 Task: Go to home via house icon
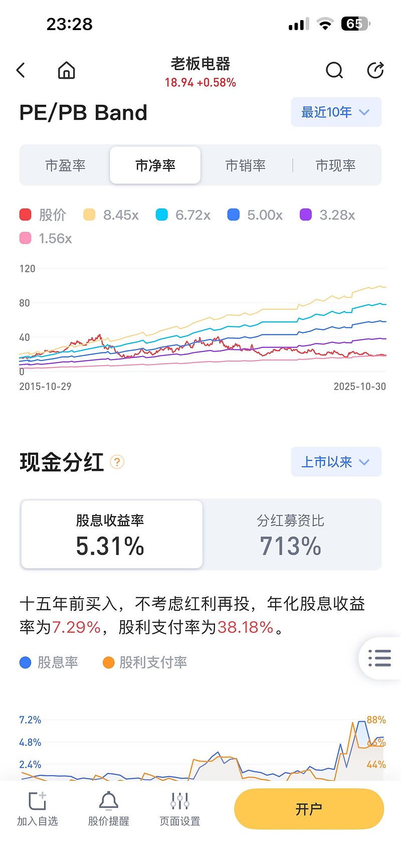coord(66,71)
